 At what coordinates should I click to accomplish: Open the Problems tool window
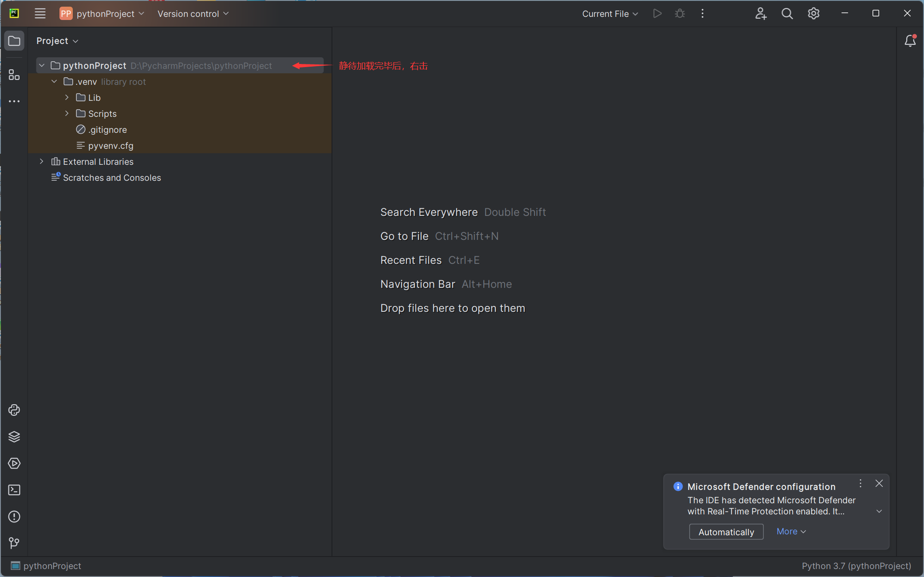tap(14, 517)
